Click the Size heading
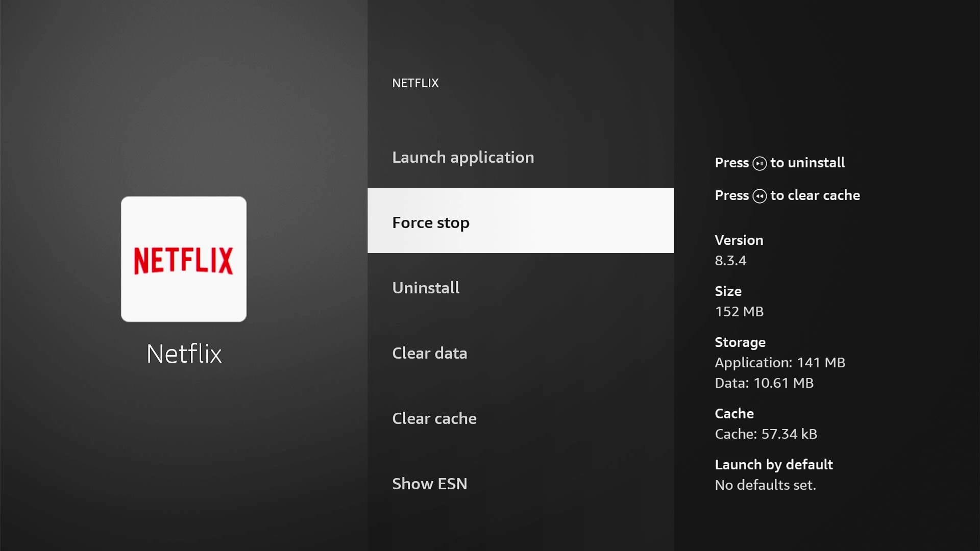Screen dimensions: 980x551 (728, 291)
